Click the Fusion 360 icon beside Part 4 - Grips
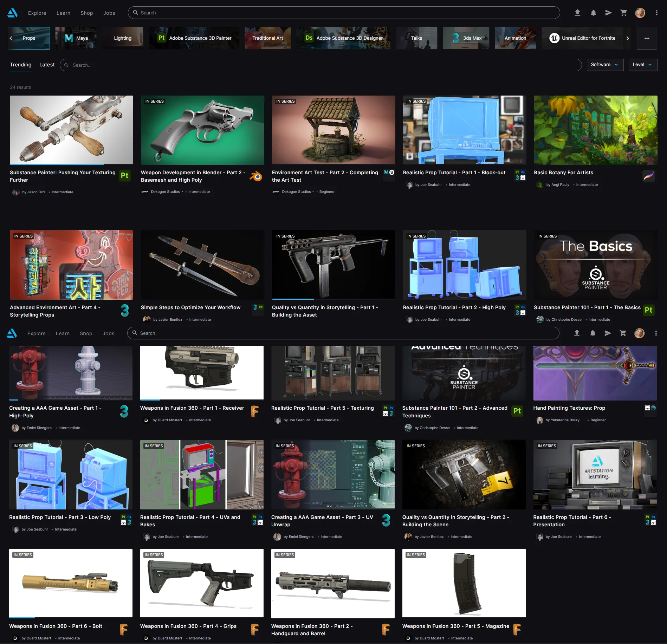 pos(255,629)
